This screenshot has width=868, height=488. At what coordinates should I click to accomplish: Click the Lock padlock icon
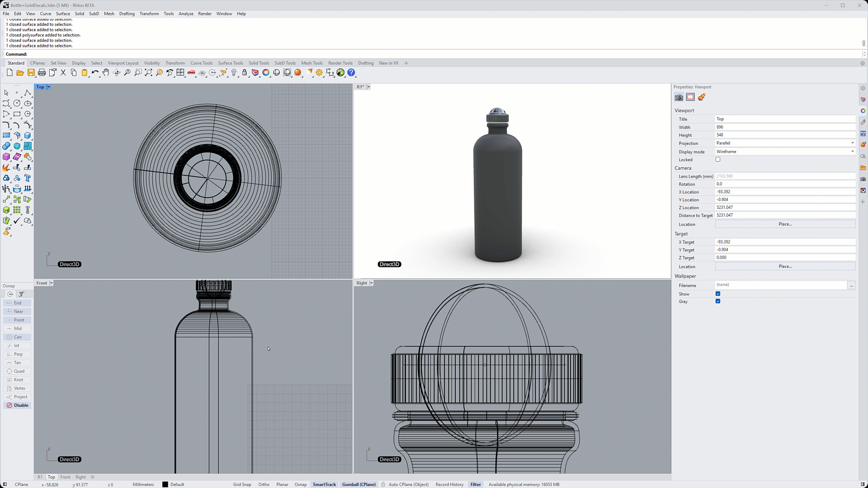[245, 73]
